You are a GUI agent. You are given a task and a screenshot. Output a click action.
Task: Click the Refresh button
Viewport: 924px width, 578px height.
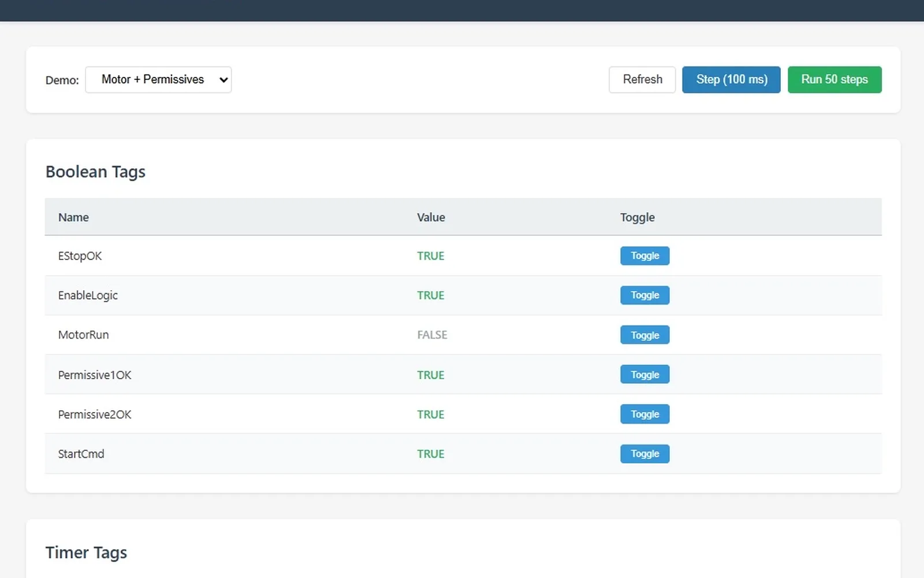[x=642, y=80]
